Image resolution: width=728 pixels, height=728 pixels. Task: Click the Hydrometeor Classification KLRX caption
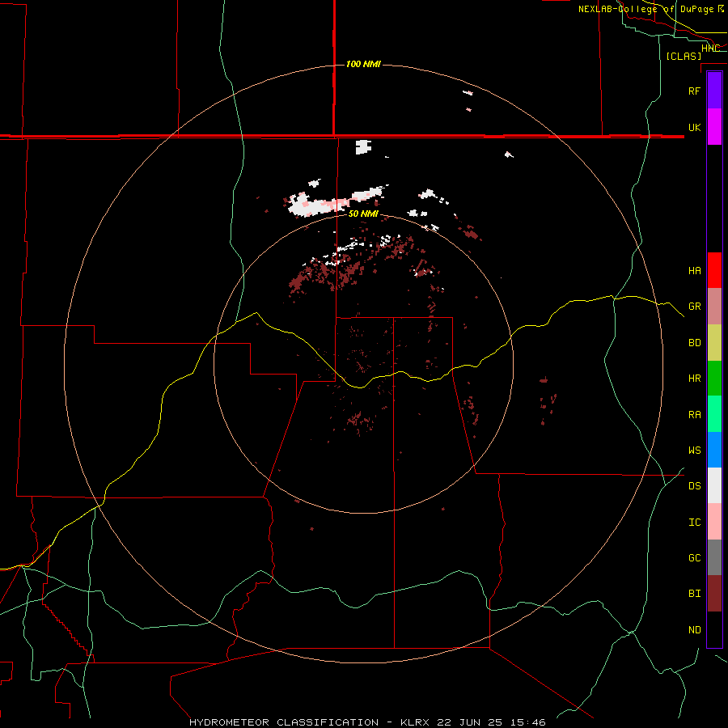point(367,722)
